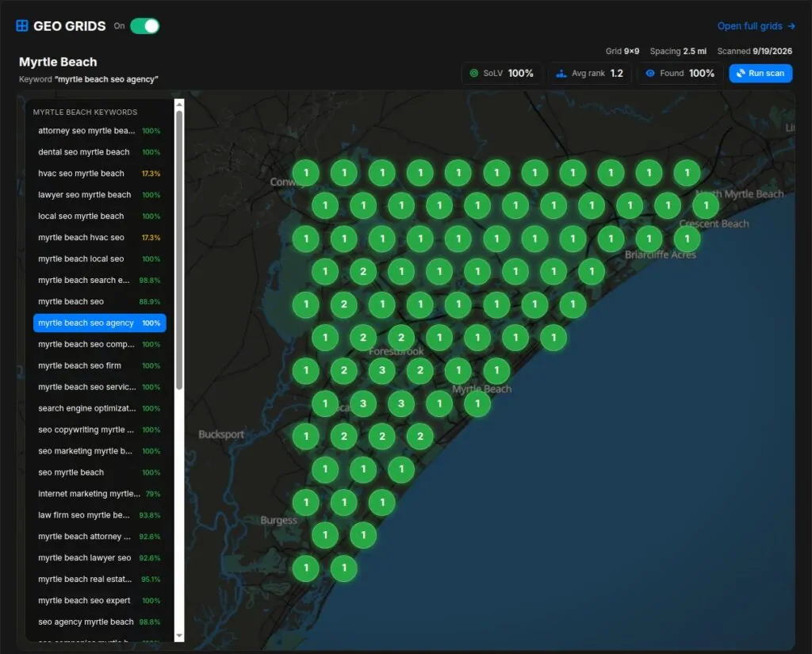Click the Myrtle Beach heading
Screen dimensions: 812x654
(x=58, y=62)
